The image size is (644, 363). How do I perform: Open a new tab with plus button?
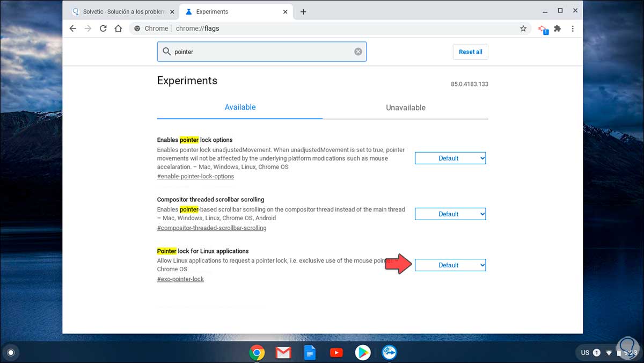303,11
